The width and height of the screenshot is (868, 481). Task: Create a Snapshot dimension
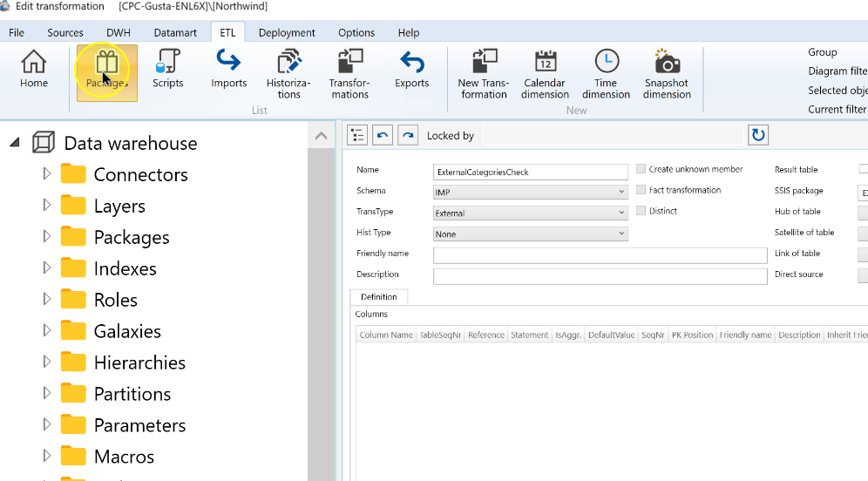point(667,73)
